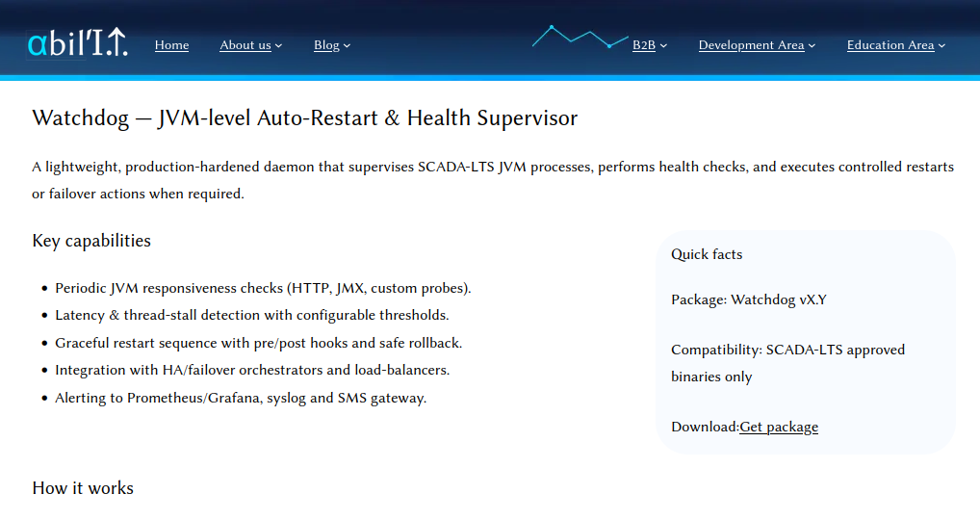Click the Key capabilities heading
This screenshot has width=980, height=520.
(x=91, y=241)
